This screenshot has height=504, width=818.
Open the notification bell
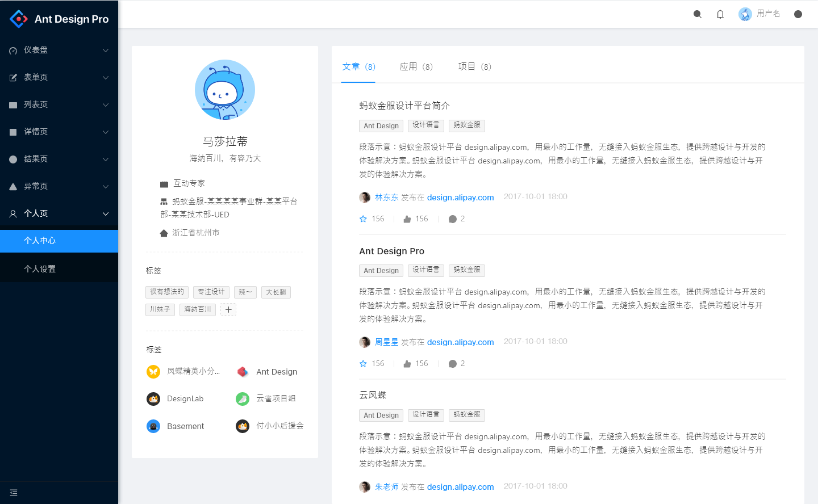tap(720, 14)
